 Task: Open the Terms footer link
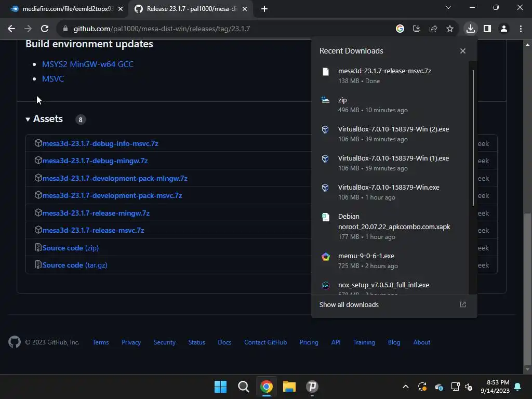101,342
